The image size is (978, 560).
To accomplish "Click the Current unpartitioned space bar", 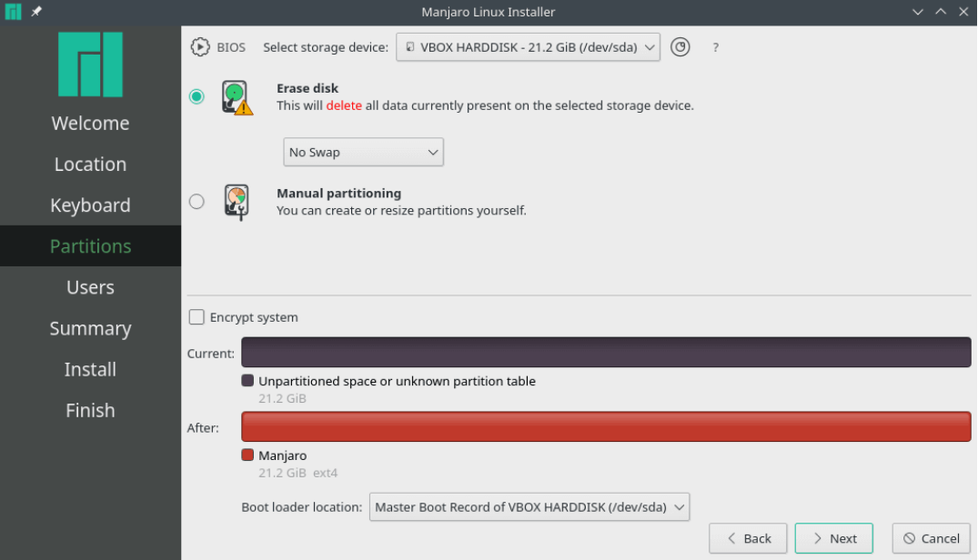I will [606, 352].
